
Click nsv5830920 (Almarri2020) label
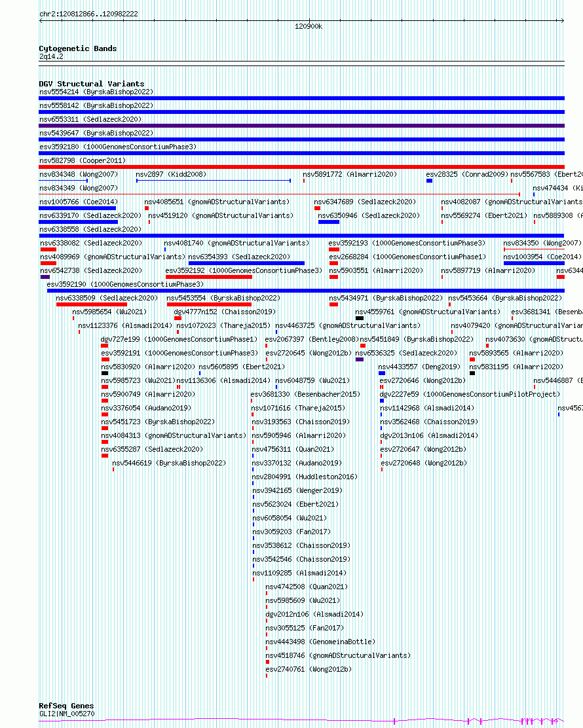coord(148,367)
